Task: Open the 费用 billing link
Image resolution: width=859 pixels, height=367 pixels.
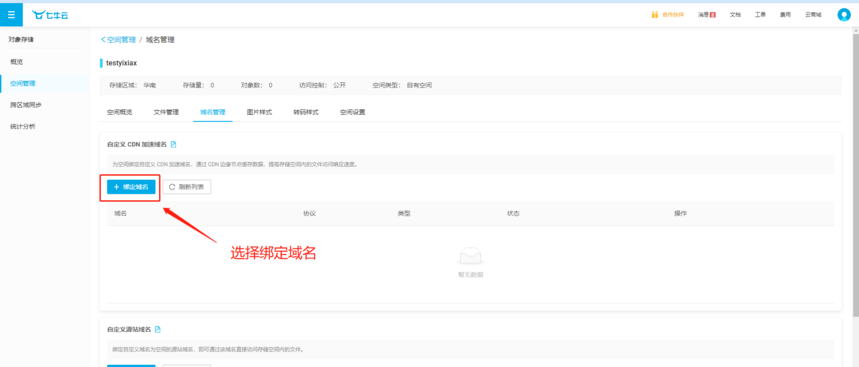Action: coord(786,15)
